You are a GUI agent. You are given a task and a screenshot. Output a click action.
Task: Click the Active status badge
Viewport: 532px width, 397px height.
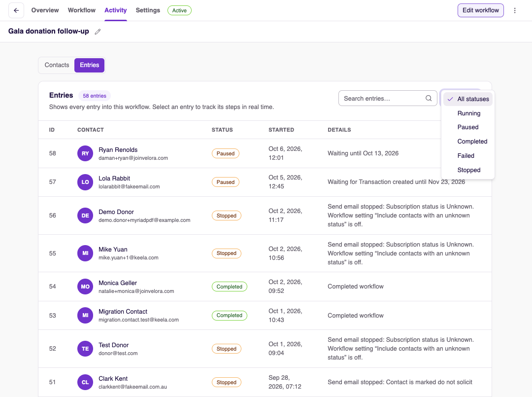coord(179,10)
